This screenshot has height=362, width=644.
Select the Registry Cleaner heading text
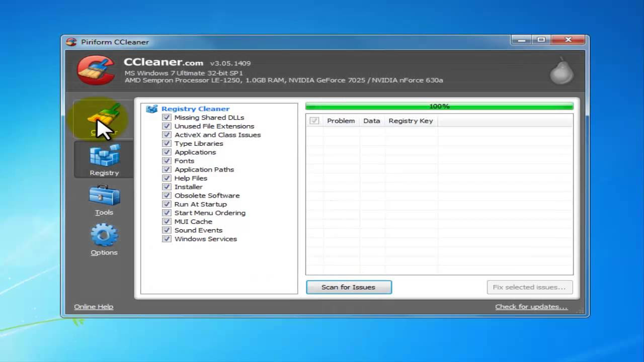pyautogui.click(x=195, y=109)
